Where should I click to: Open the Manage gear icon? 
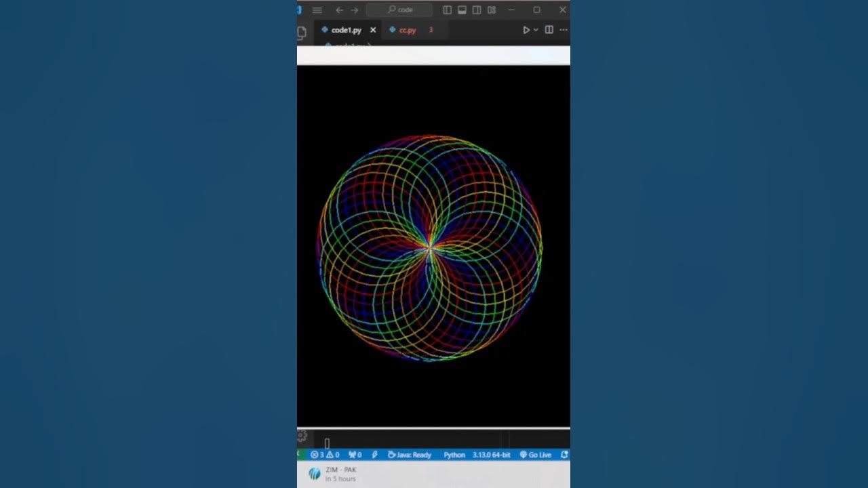[302, 436]
